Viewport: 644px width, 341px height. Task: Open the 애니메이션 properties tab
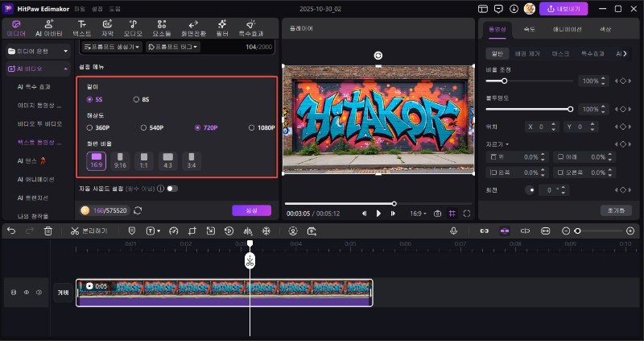click(567, 28)
